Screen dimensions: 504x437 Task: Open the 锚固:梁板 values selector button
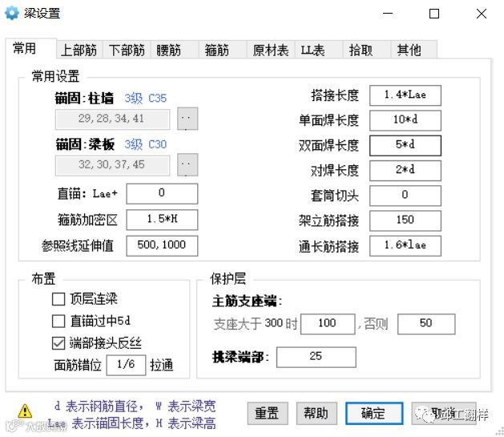coord(187,164)
